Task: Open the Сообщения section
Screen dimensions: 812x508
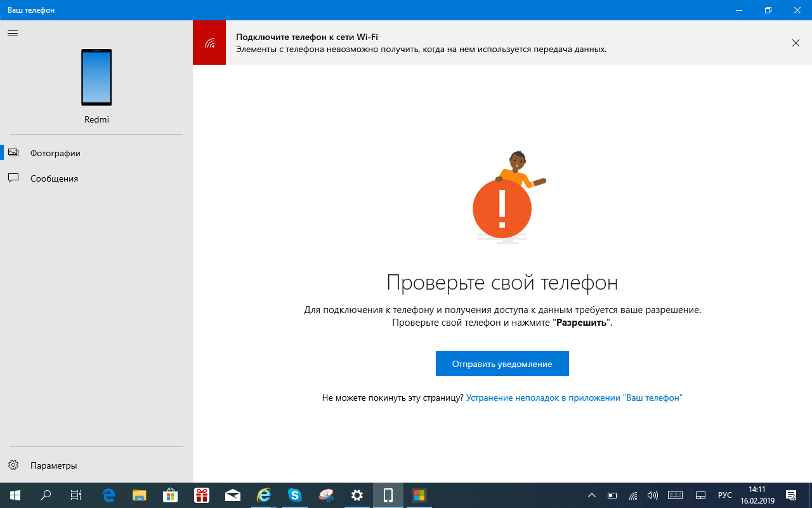Action: [96, 178]
